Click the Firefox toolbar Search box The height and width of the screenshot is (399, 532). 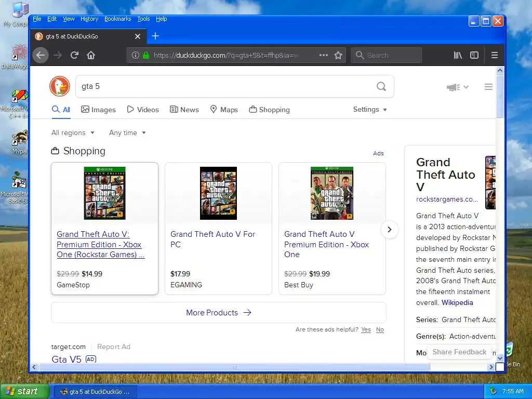click(387, 55)
